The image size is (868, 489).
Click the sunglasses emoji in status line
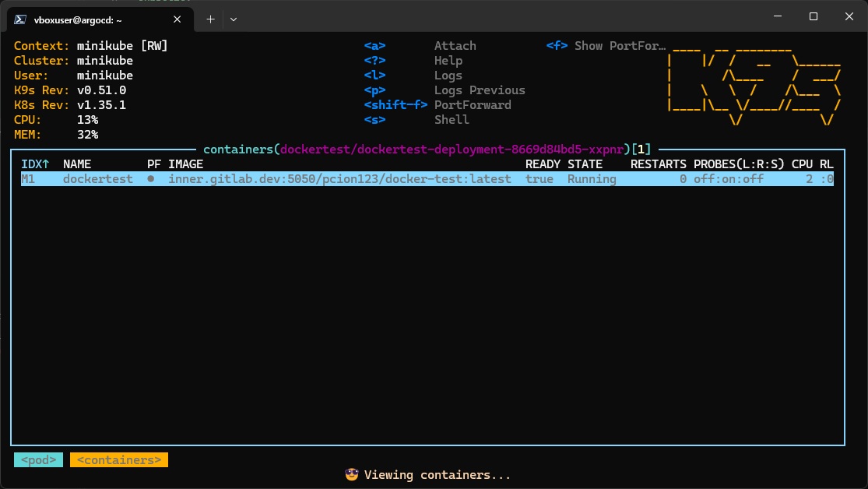(x=352, y=475)
